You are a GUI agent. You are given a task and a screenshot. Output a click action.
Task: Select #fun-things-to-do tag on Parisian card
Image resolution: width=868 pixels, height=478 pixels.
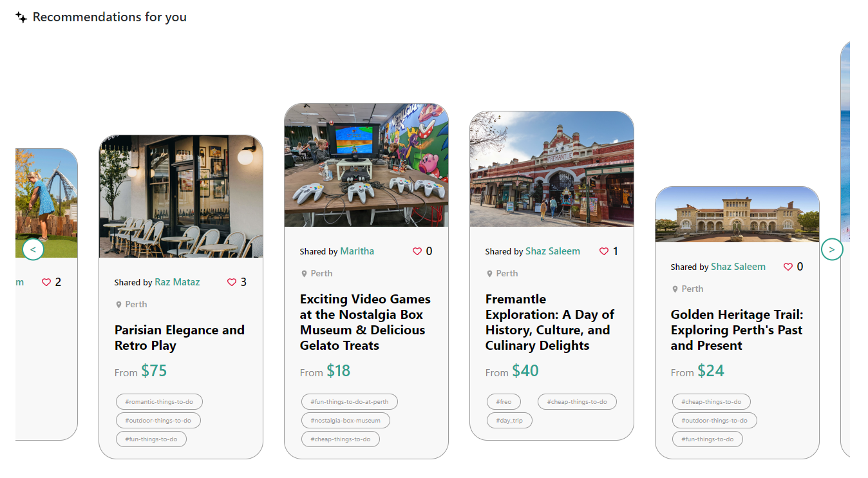pyautogui.click(x=151, y=439)
